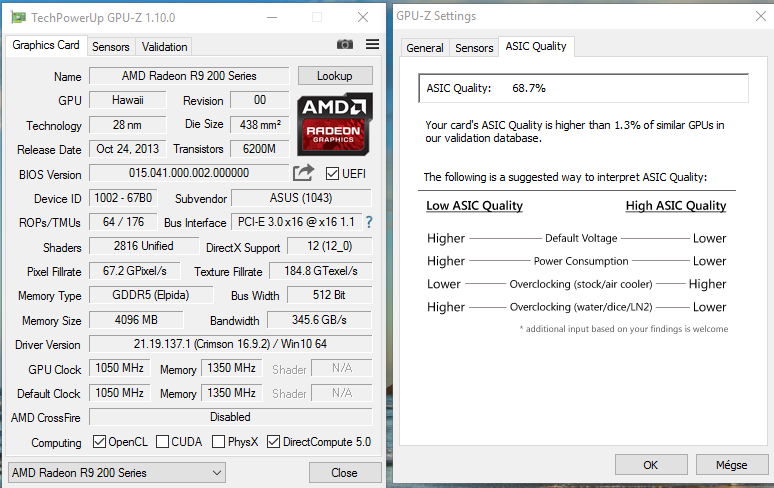The height and width of the screenshot is (488, 774).
Task: Take a screenshot with the camera icon
Action: coord(345,44)
